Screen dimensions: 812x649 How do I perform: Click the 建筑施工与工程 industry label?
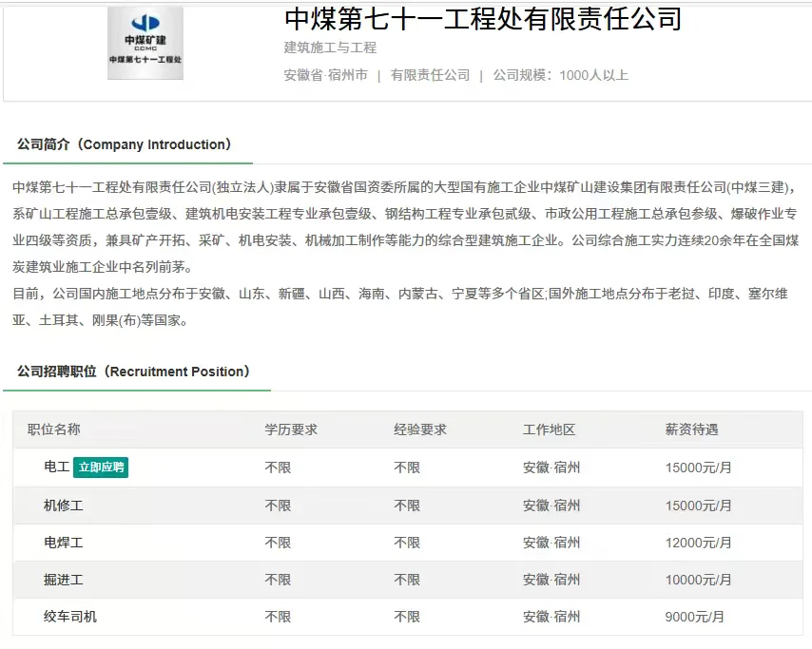pyautogui.click(x=330, y=48)
